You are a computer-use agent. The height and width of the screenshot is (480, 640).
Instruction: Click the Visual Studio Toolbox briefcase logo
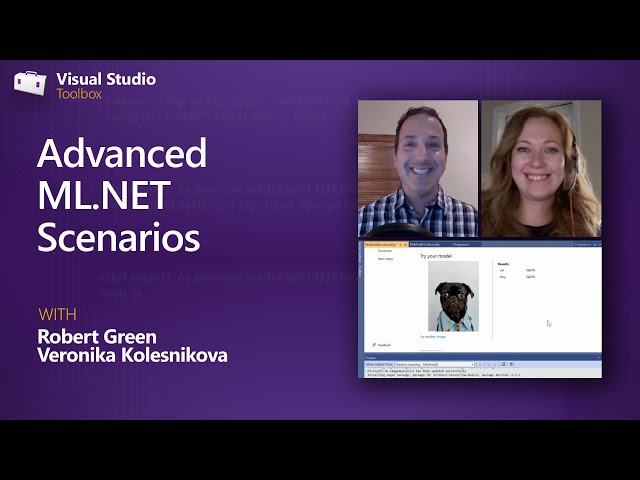[x=31, y=83]
